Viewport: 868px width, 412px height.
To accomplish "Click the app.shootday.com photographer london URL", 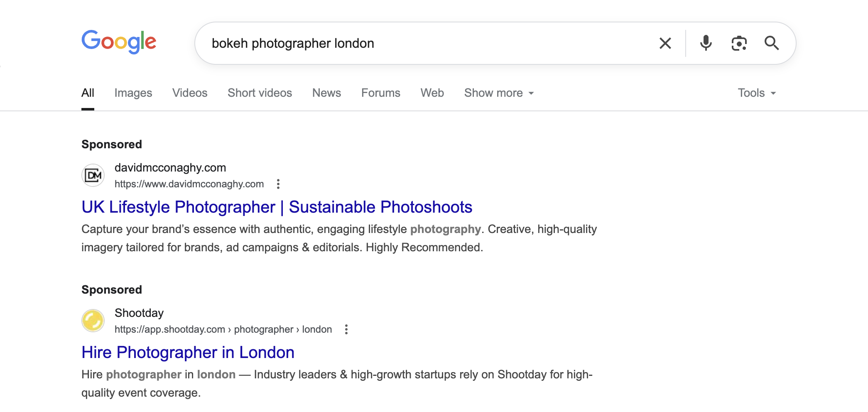I will [x=223, y=329].
